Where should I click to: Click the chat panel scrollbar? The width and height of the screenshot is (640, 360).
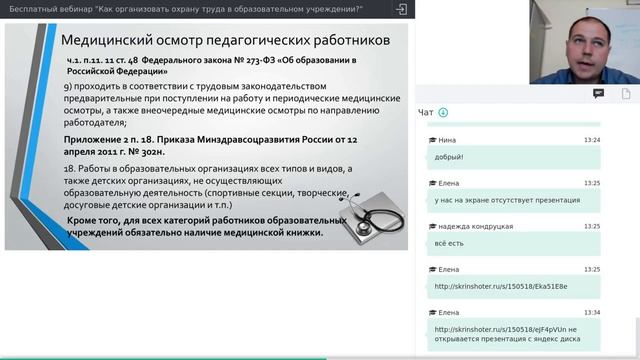pos(638,336)
